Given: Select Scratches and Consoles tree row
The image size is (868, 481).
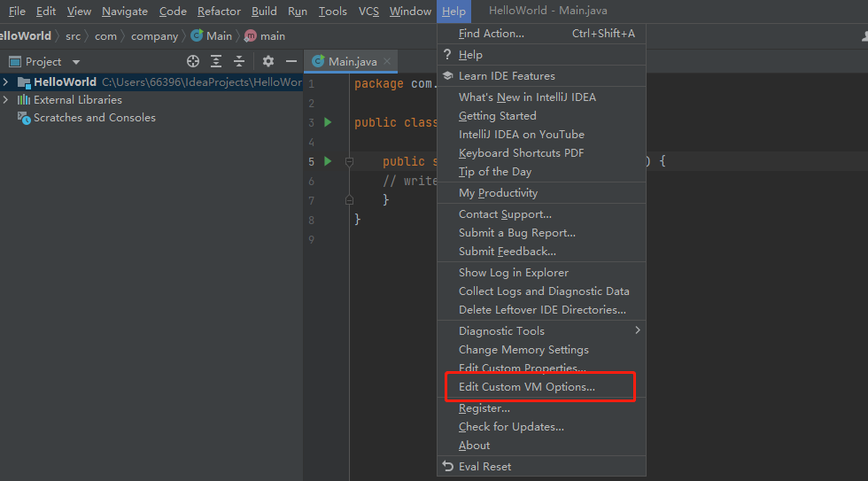Looking at the screenshot, I should click(x=151, y=118).
